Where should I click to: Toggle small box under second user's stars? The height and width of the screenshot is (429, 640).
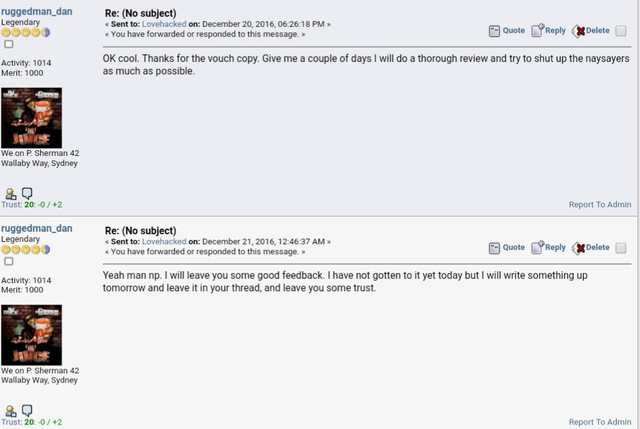[9, 261]
